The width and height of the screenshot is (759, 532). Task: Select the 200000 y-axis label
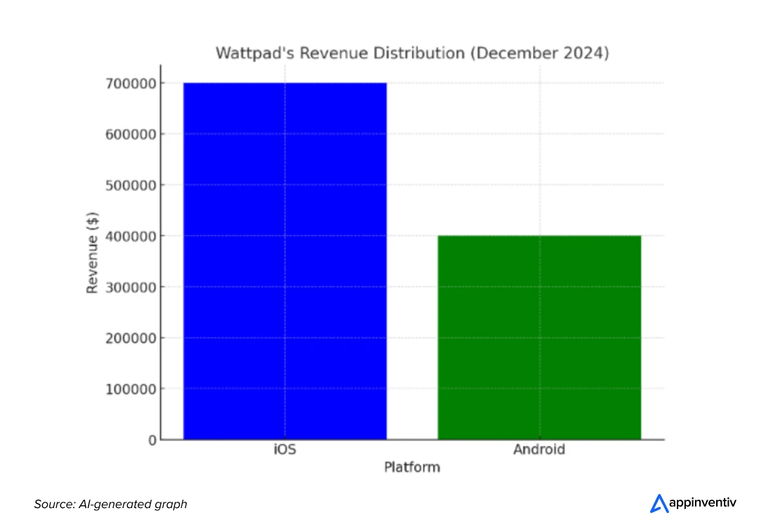click(131, 338)
